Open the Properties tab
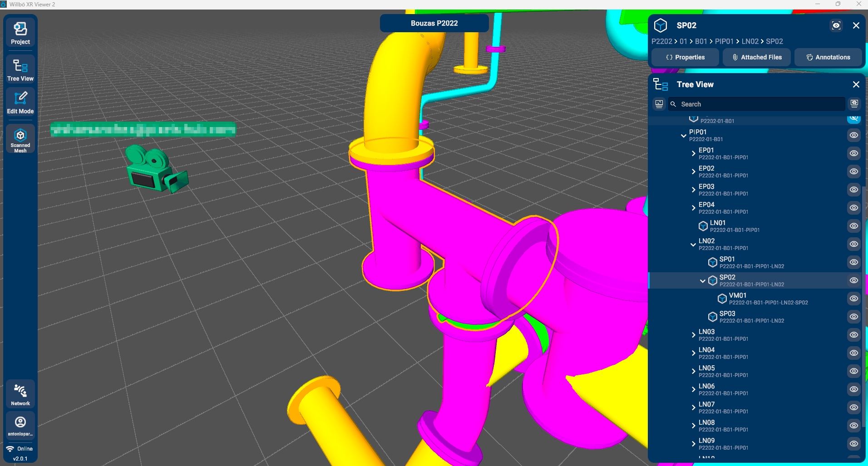868x466 pixels. (685, 57)
